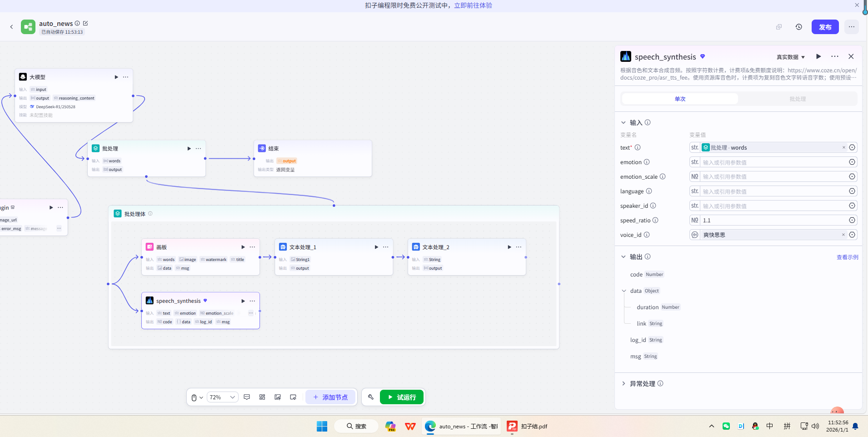The width and height of the screenshot is (868, 437).
Task: Open 大模型 node options menu
Action: 125,77
